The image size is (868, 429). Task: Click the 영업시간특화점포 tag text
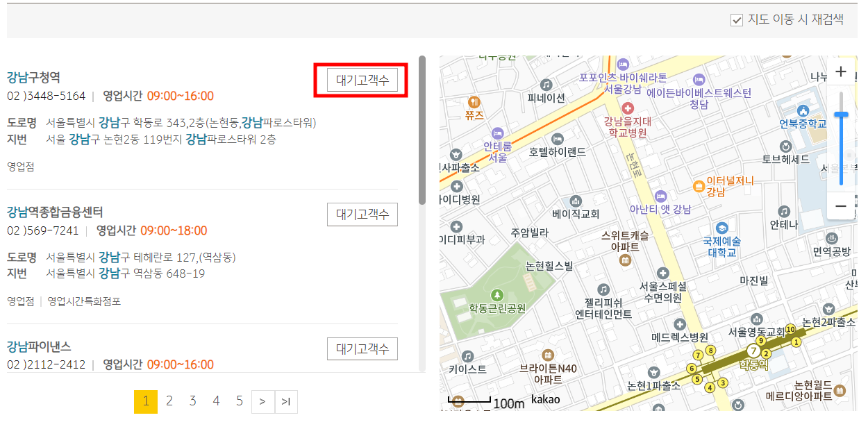click(x=84, y=301)
